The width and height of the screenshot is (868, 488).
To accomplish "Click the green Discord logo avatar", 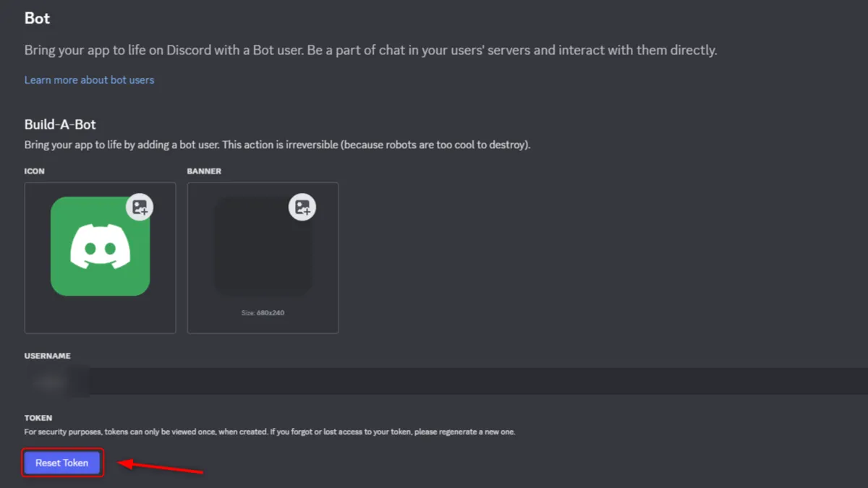I will 100,247.
